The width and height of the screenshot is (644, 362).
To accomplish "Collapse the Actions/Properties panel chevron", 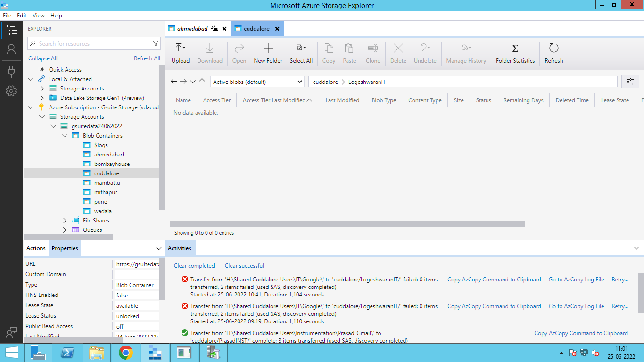I will click(159, 248).
